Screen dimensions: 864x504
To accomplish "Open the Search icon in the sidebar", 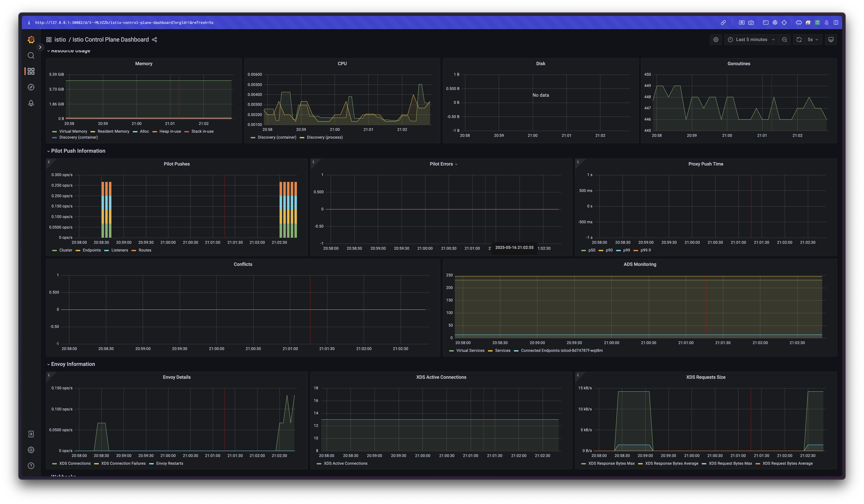I will [x=31, y=55].
